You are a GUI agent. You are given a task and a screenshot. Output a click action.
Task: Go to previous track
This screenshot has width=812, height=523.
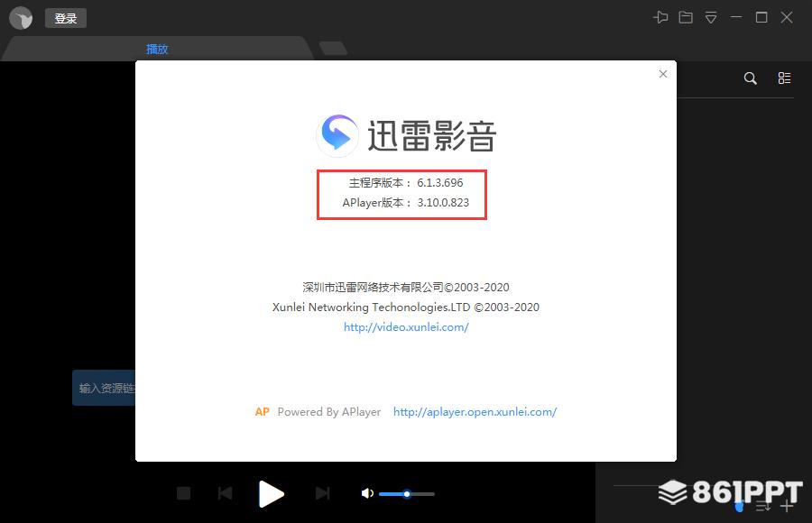click(225, 493)
